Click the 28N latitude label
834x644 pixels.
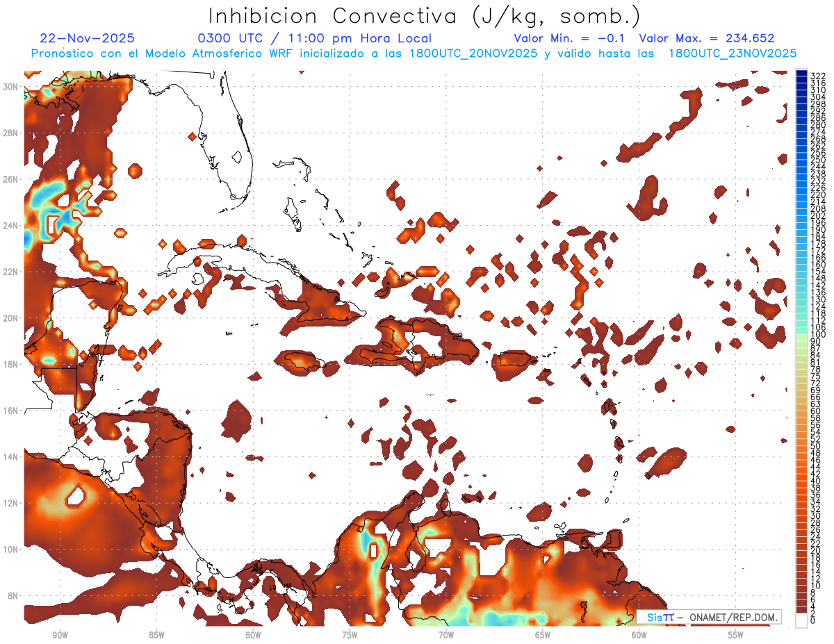[x=11, y=133]
